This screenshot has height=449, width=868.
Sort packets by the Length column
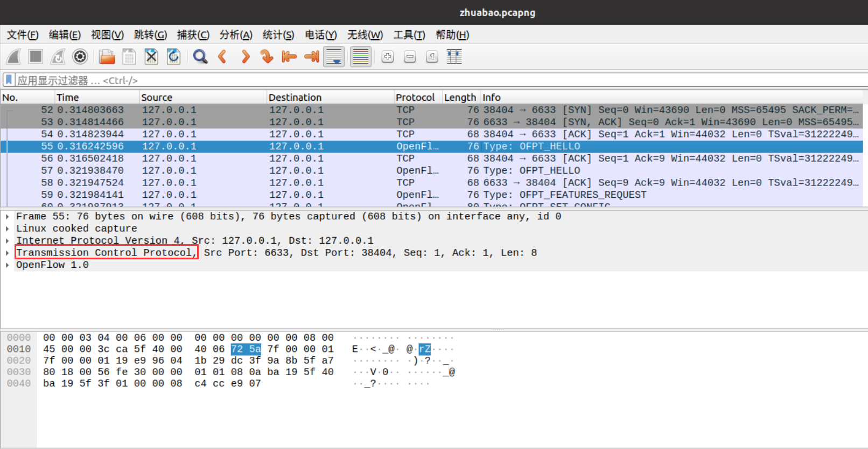461,98
